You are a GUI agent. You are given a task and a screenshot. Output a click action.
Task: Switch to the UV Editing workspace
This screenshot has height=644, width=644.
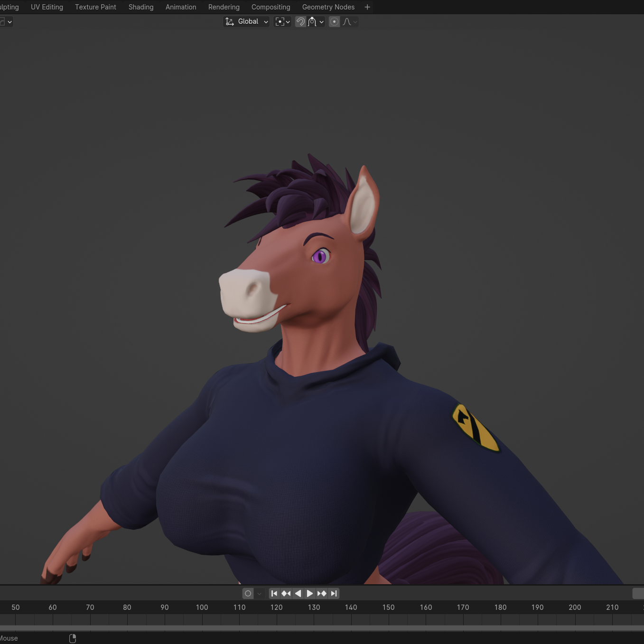pos(47,7)
